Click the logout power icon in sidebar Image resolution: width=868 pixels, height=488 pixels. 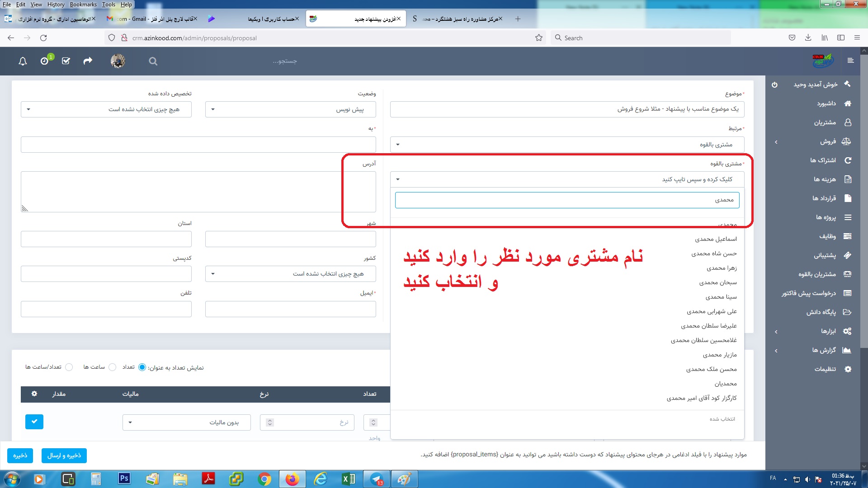point(774,84)
